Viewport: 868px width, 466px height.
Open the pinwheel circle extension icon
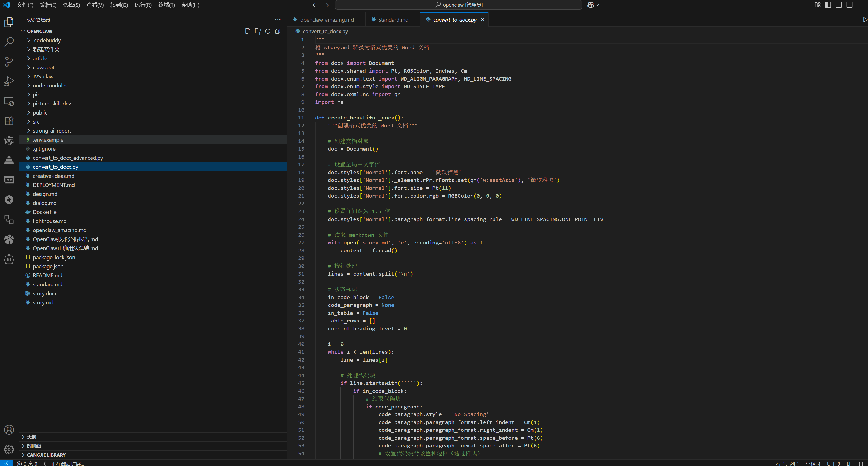(x=9, y=239)
